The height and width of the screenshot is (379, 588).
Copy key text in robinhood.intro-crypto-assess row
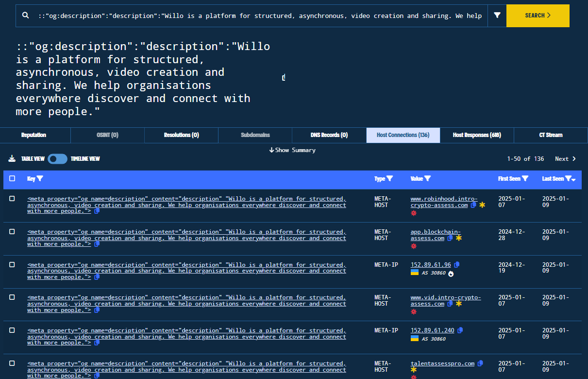click(97, 211)
